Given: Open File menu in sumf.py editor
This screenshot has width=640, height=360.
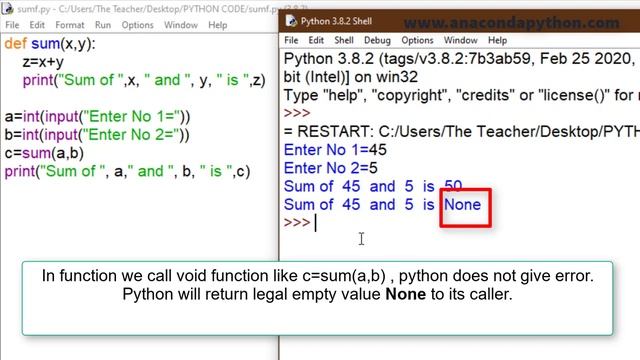Looking at the screenshot, I should pyautogui.click(x=12, y=25).
